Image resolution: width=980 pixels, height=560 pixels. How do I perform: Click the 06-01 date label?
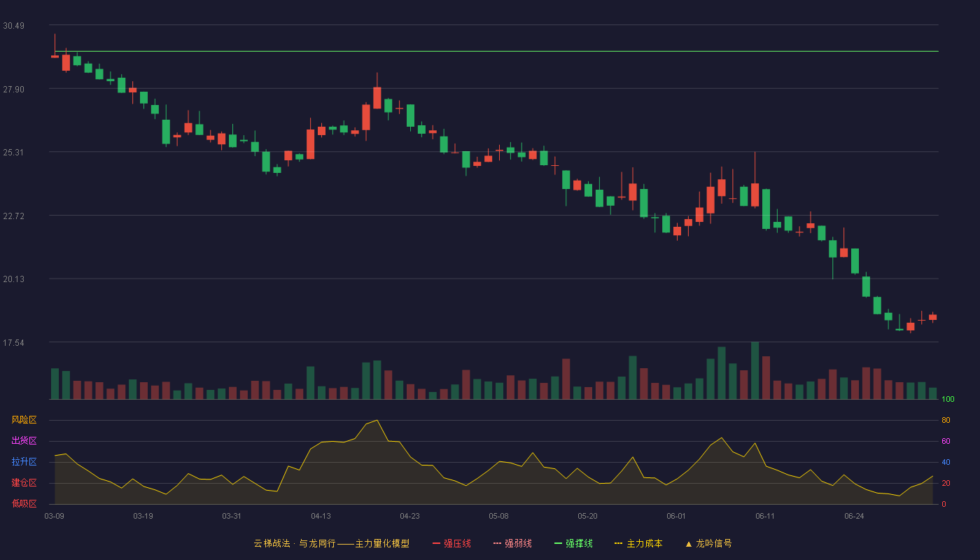[x=676, y=516]
